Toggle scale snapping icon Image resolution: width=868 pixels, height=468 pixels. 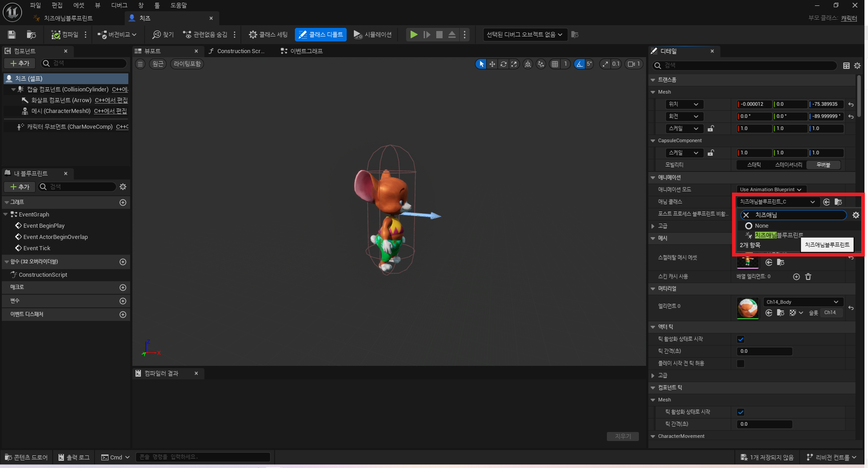pos(606,64)
